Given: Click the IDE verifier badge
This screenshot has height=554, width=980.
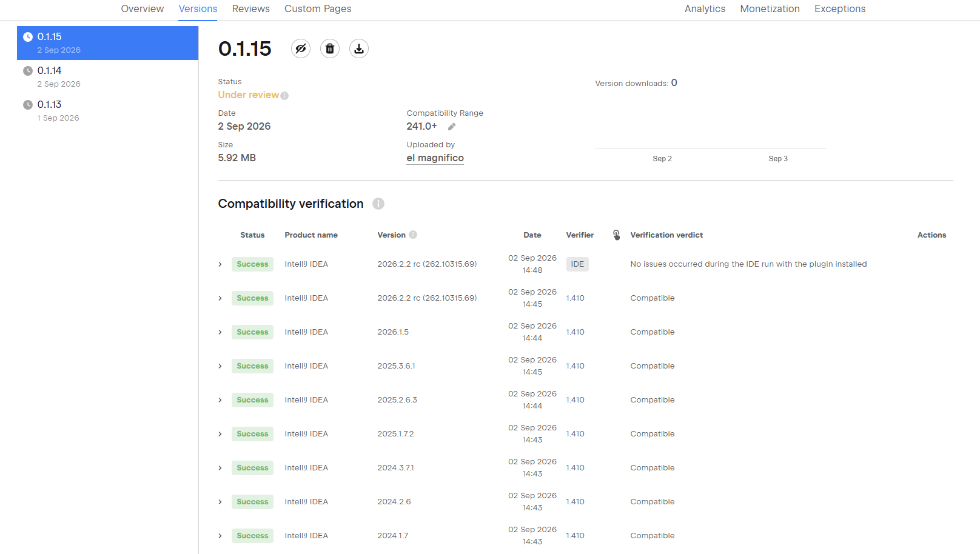Looking at the screenshot, I should [577, 264].
